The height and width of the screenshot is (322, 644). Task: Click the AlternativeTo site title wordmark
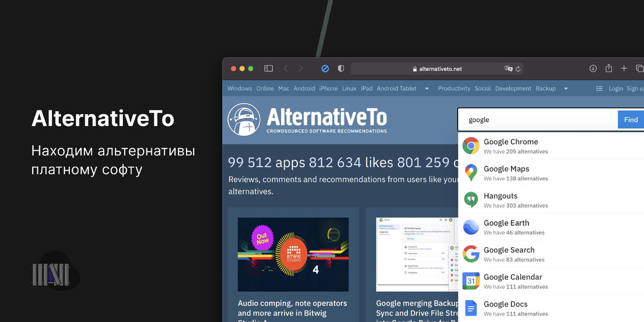click(x=327, y=116)
